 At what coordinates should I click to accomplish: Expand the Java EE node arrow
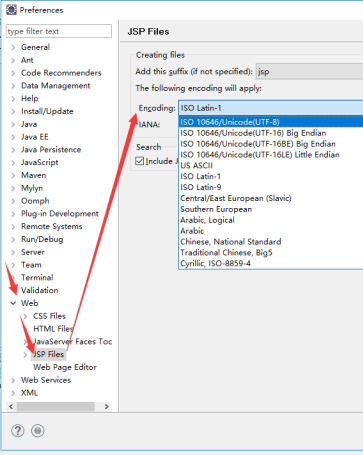click(13, 137)
